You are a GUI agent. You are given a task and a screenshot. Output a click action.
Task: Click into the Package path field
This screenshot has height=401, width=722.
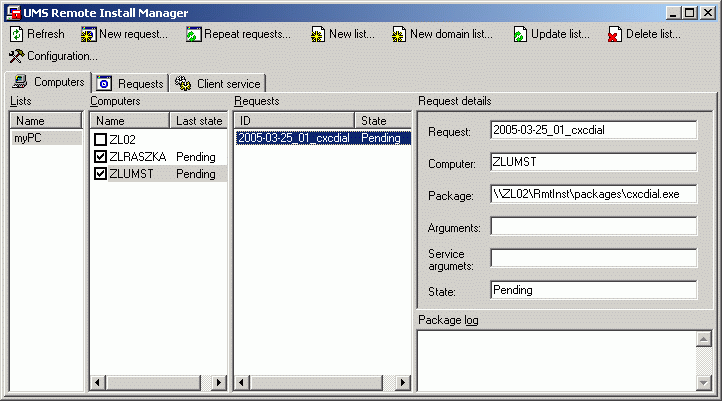click(594, 194)
